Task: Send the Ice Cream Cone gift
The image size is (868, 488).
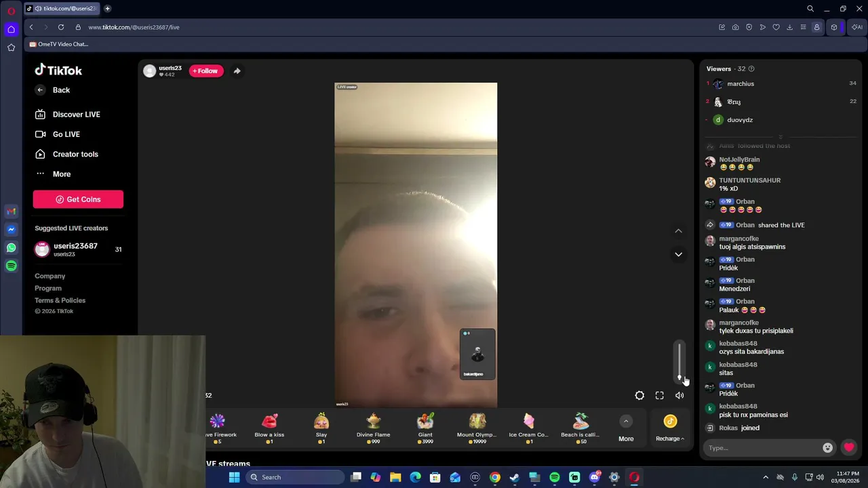Action: (528, 429)
